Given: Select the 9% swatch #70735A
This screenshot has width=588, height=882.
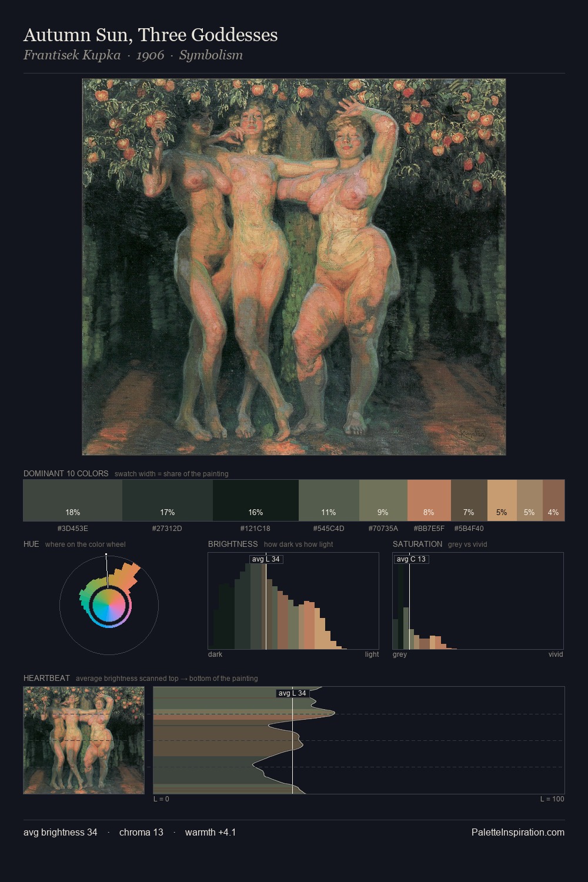Looking at the screenshot, I should coord(383,500).
